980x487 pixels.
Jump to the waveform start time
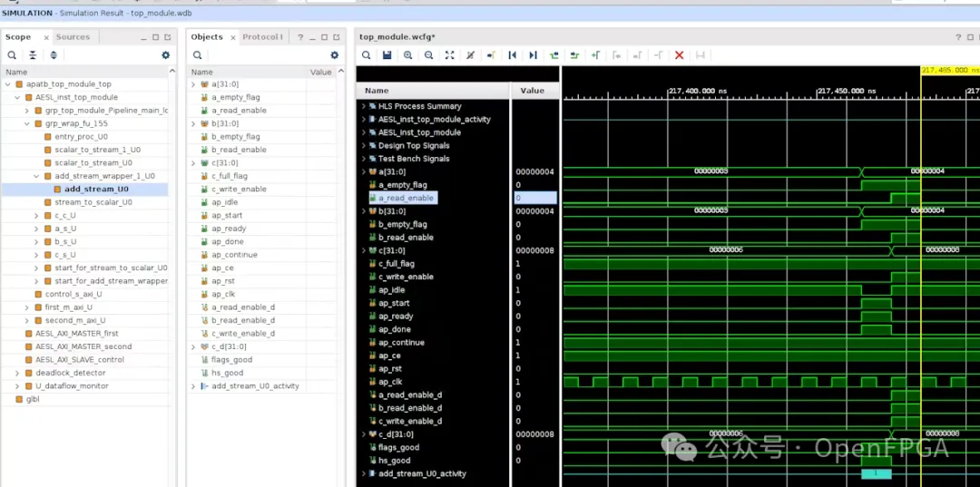pos(513,55)
